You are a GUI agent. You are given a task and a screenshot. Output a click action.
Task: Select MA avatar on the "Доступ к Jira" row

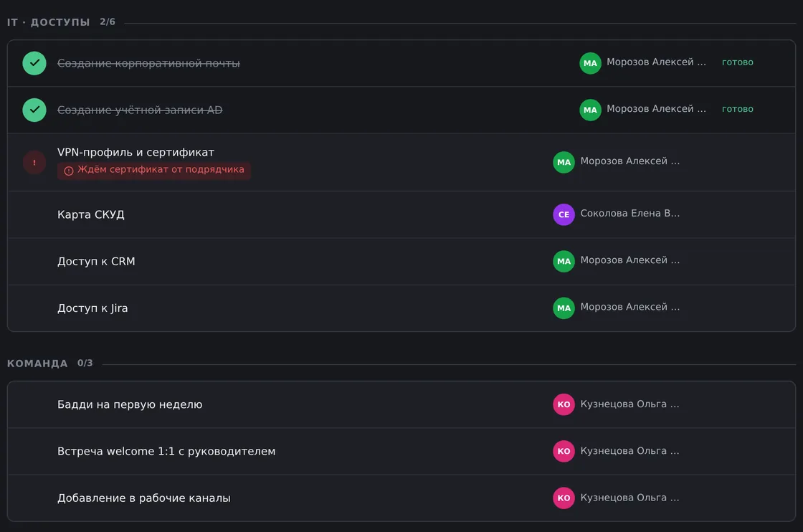pos(564,308)
